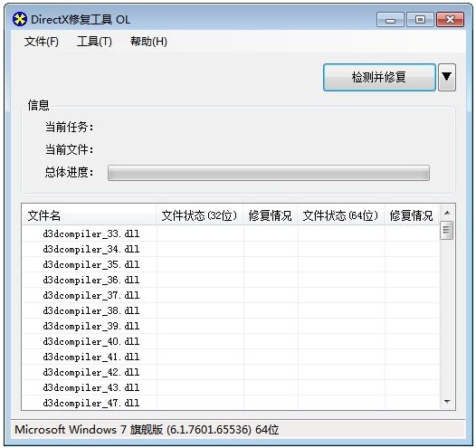Screen dimensions: 476x448
Task: Select d3dcompiler_37.dll row
Action: coord(231,295)
